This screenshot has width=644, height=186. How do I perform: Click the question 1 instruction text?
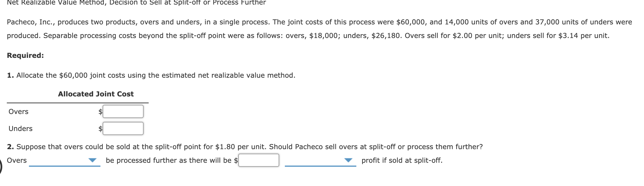pyautogui.click(x=152, y=75)
